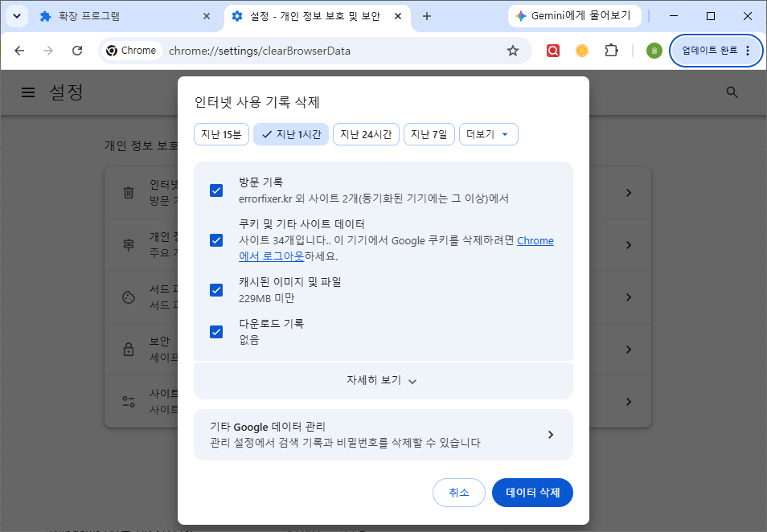Screen dimensions: 767x532
Task: Open Chrome menu via 업데이트 완료 button
Action: click(x=716, y=51)
